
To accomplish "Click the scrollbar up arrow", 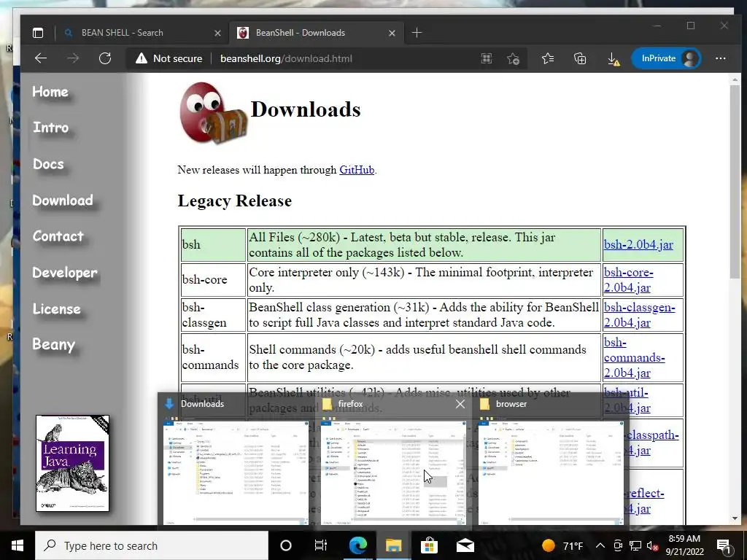I will (735, 79).
